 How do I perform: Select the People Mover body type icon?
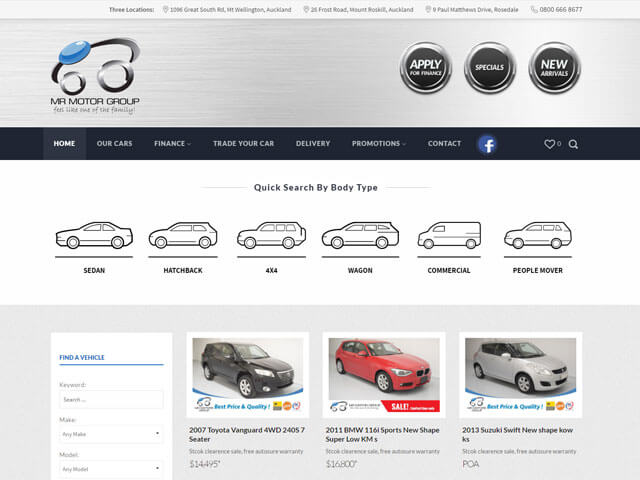click(x=537, y=236)
